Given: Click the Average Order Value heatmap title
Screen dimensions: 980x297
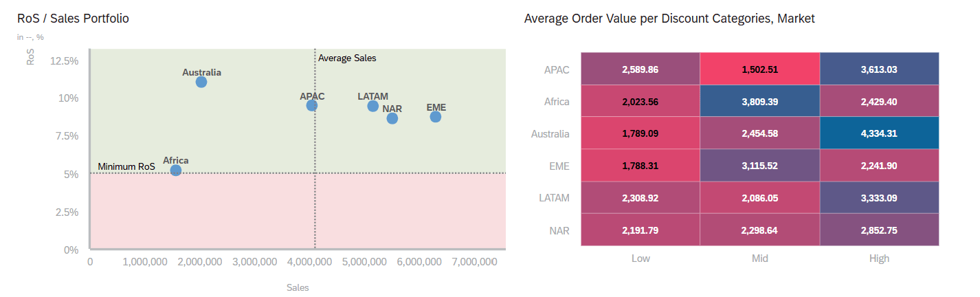Looking at the screenshot, I should pos(669,19).
